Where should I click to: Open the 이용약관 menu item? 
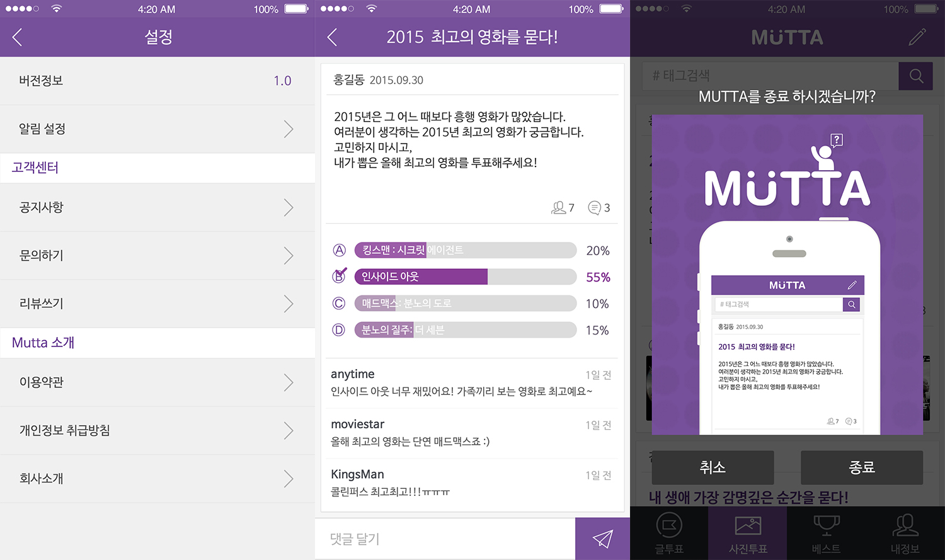(x=157, y=382)
